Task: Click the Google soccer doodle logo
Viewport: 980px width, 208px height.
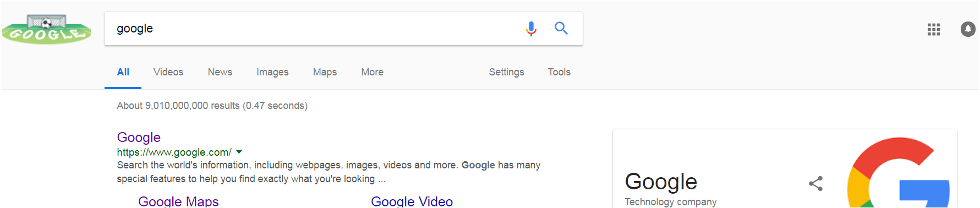Action: 47,29
